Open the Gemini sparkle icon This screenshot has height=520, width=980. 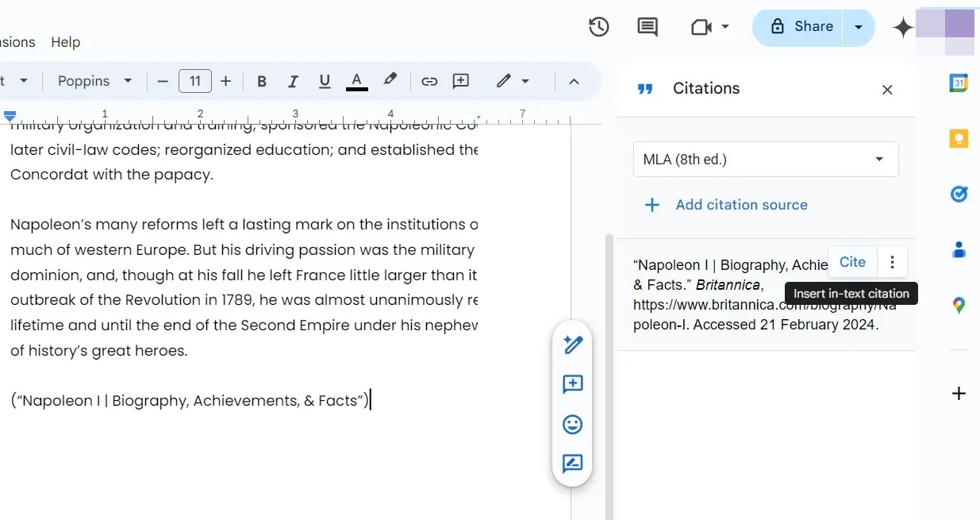tap(903, 28)
